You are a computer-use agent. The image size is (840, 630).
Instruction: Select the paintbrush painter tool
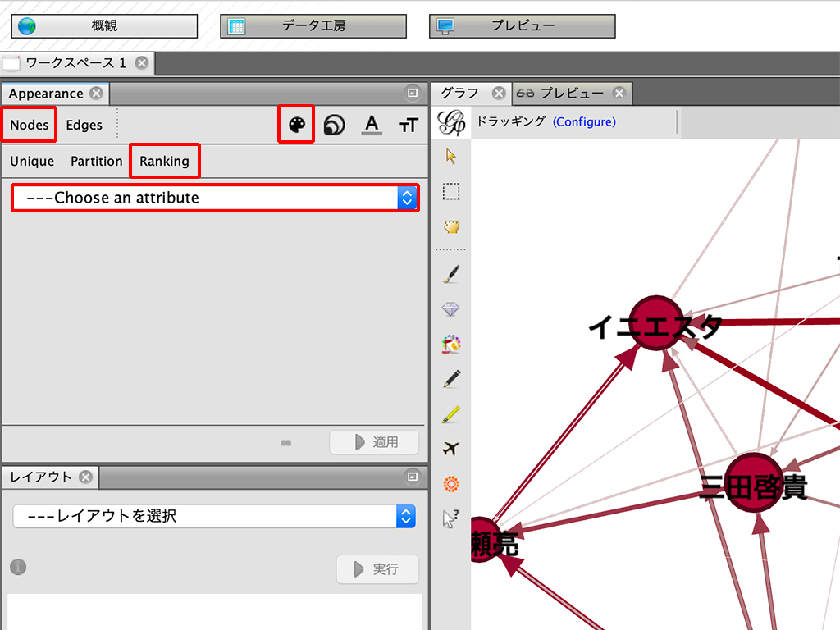pos(450,274)
